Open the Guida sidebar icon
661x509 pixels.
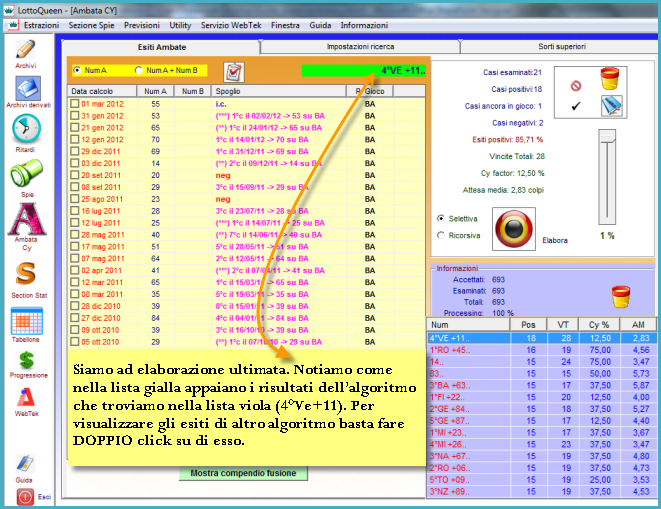pyautogui.click(x=25, y=463)
